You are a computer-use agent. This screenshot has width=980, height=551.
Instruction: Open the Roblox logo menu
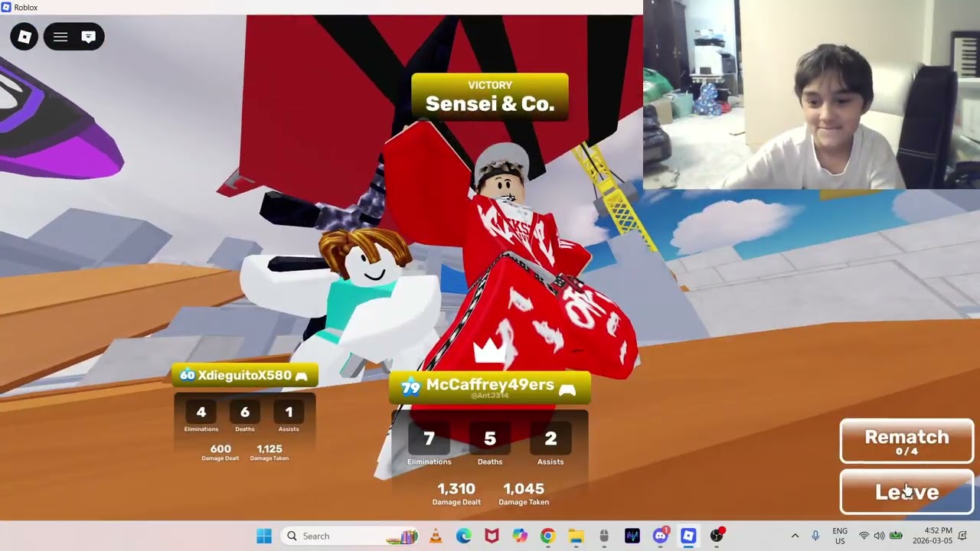(x=24, y=37)
